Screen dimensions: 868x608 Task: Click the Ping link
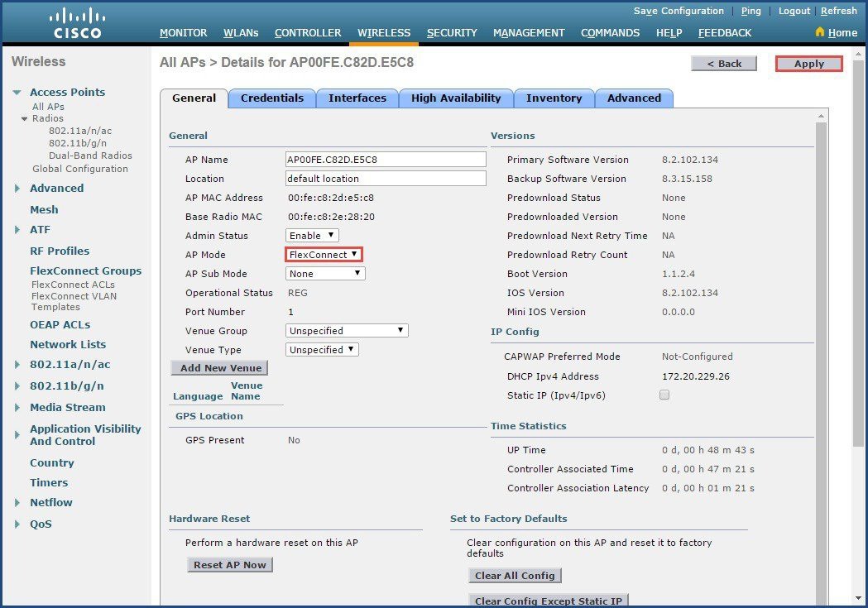(x=751, y=11)
